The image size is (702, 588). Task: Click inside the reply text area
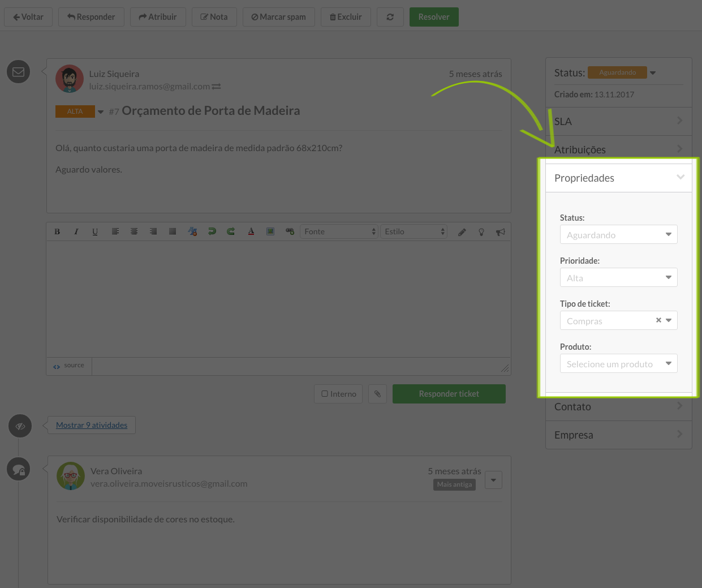click(278, 299)
